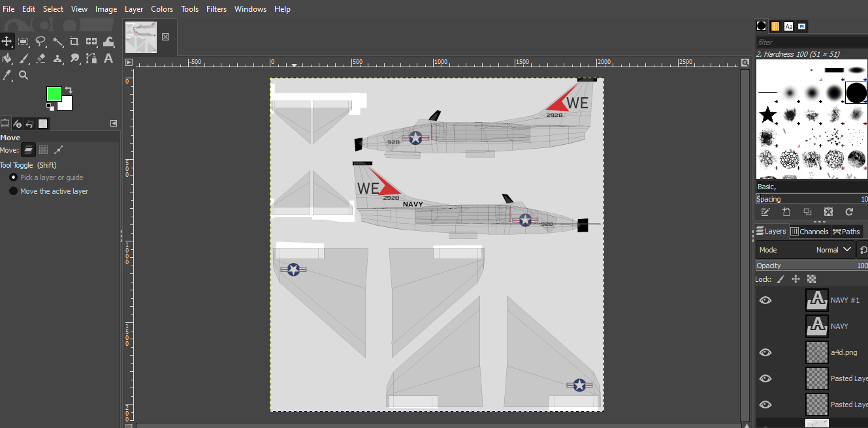Reset colors to default black and white
Screen dimensions: 868x428
[50, 107]
